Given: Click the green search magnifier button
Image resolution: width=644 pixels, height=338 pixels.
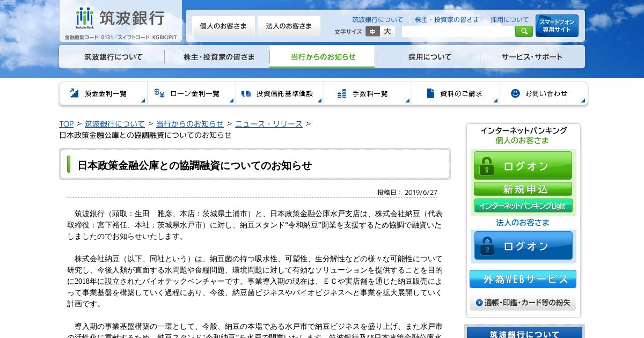Looking at the screenshot, I should tap(524, 32).
